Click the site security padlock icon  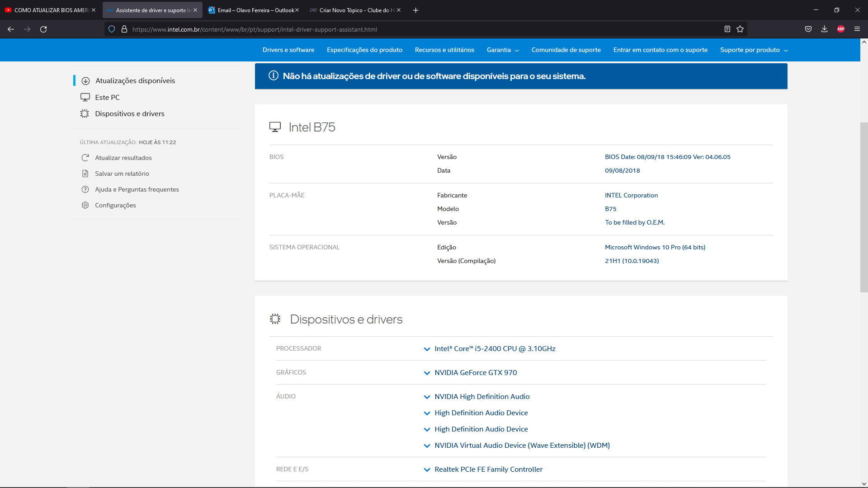point(124,29)
